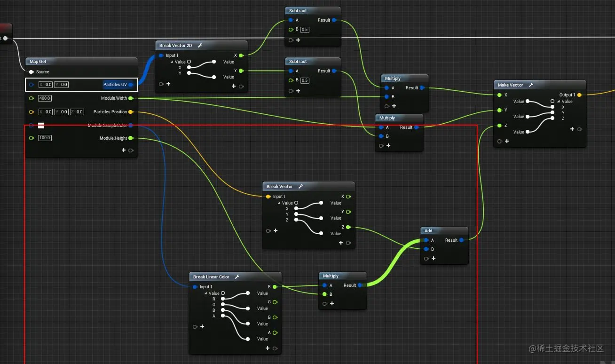
Task: Select the Make Vector node title bar
Action: click(x=540, y=85)
